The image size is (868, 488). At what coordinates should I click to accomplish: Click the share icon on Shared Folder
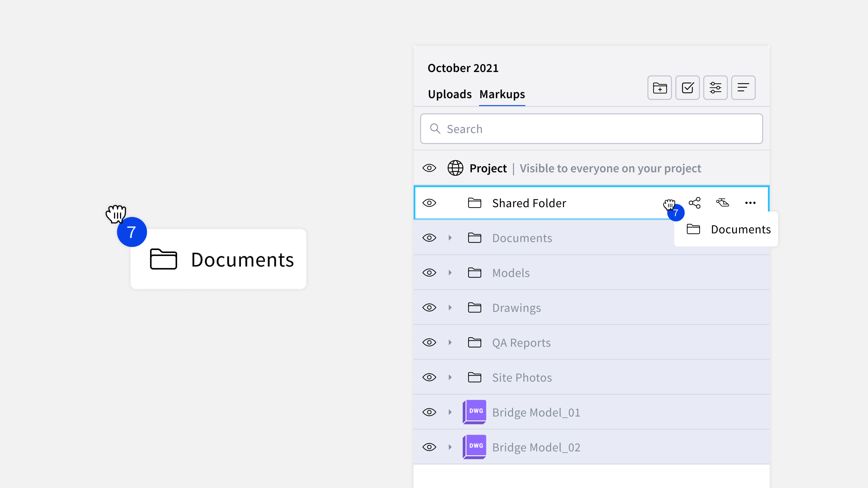click(x=695, y=203)
